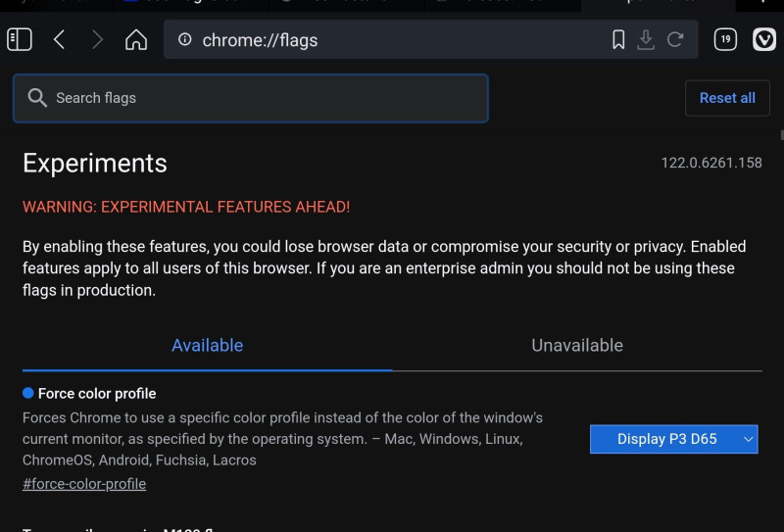Click the magnifier icon in the Search flags box
This screenshot has height=532, width=784.
(37, 98)
